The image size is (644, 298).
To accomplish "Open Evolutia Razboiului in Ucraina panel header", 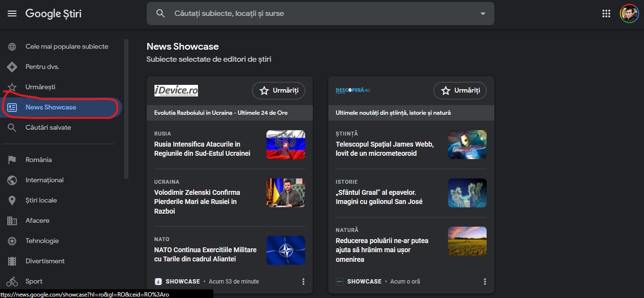I will click(x=230, y=113).
